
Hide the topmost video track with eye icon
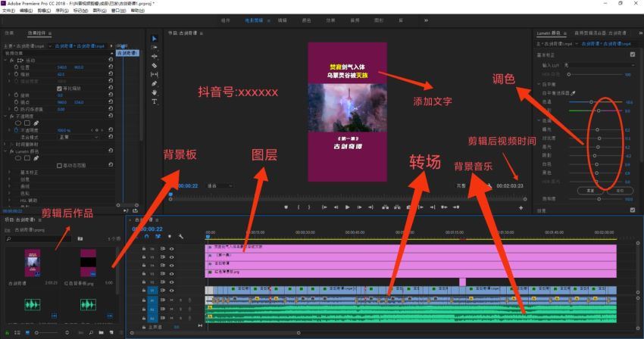click(172, 247)
